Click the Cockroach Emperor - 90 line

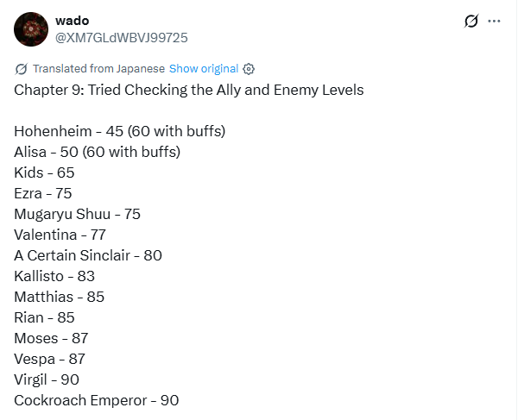97,400
